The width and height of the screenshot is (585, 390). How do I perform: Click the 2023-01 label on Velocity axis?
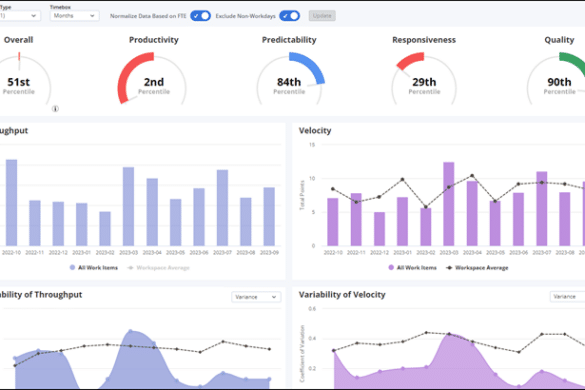pyautogui.click(x=403, y=253)
